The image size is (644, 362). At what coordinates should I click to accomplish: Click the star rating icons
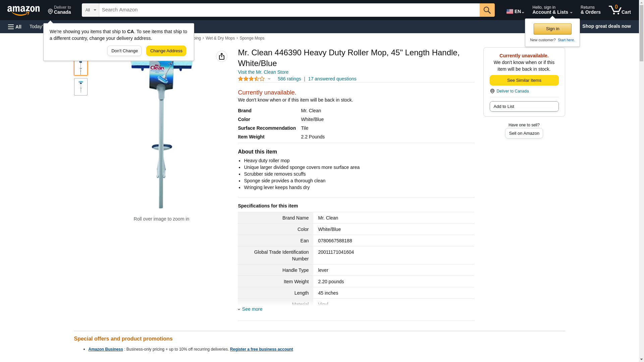(x=251, y=79)
